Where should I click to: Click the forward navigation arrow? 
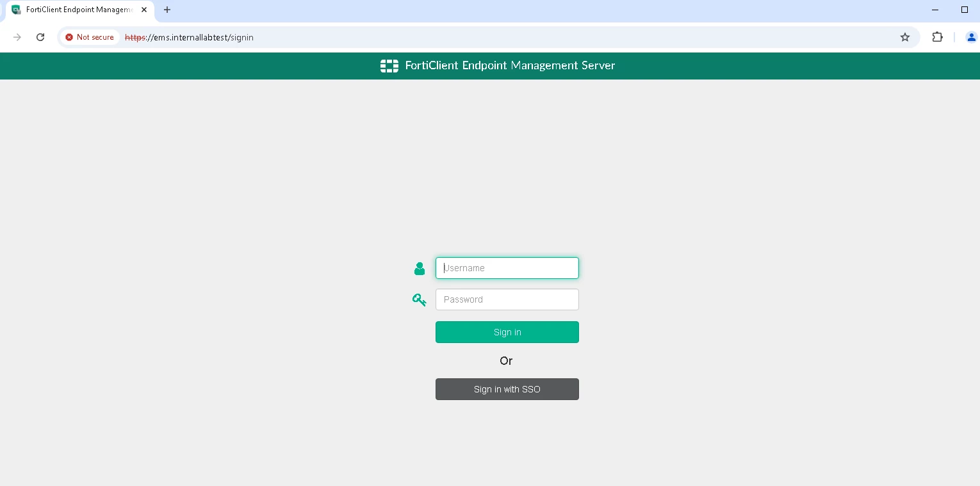(17, 37)
